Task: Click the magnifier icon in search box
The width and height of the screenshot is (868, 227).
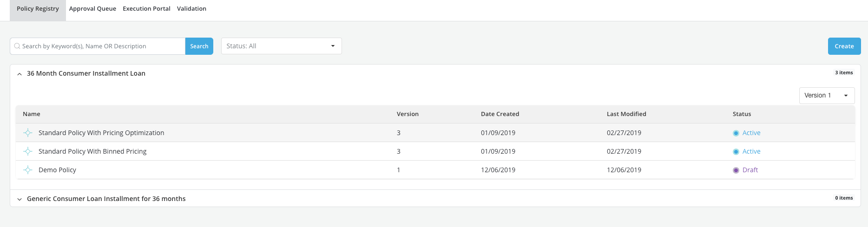Action: click(17, 46)
